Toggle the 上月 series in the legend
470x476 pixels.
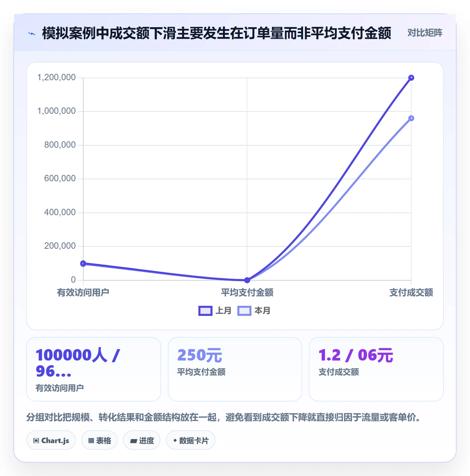tap(215, 311)
